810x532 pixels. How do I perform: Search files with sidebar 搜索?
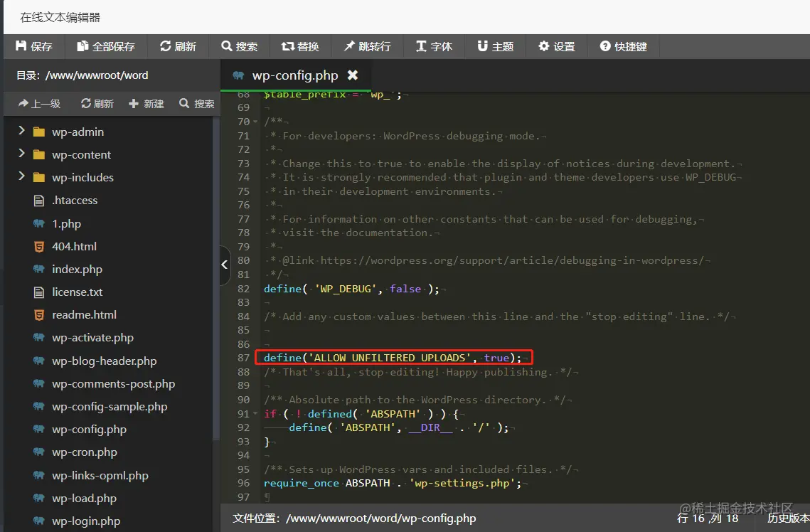tap(196, 104)
